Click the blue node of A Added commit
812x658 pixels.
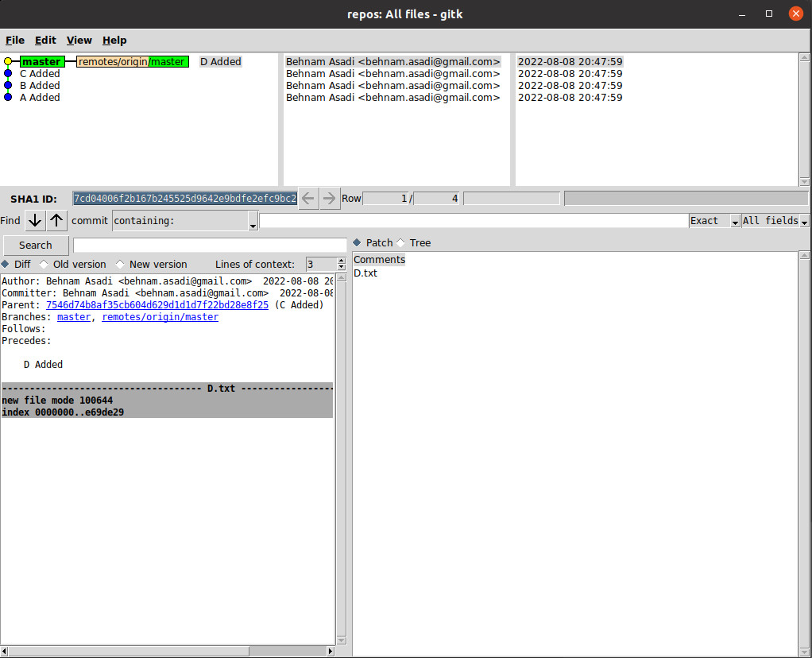(x=8, y=98)
